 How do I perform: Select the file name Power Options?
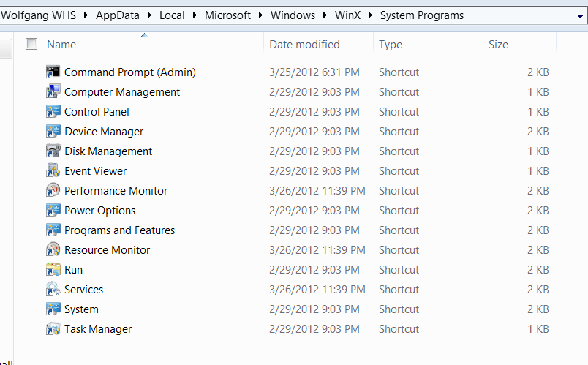coord(99,211)
